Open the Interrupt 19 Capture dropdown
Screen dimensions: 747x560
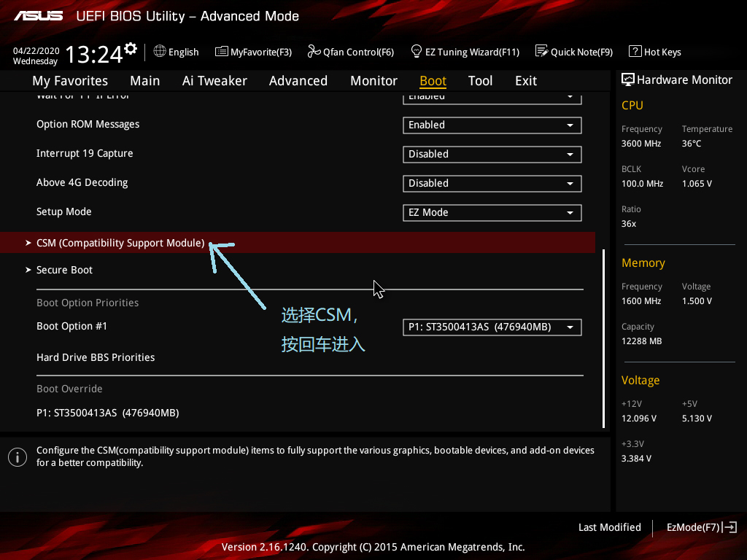(x=492, y=155)
